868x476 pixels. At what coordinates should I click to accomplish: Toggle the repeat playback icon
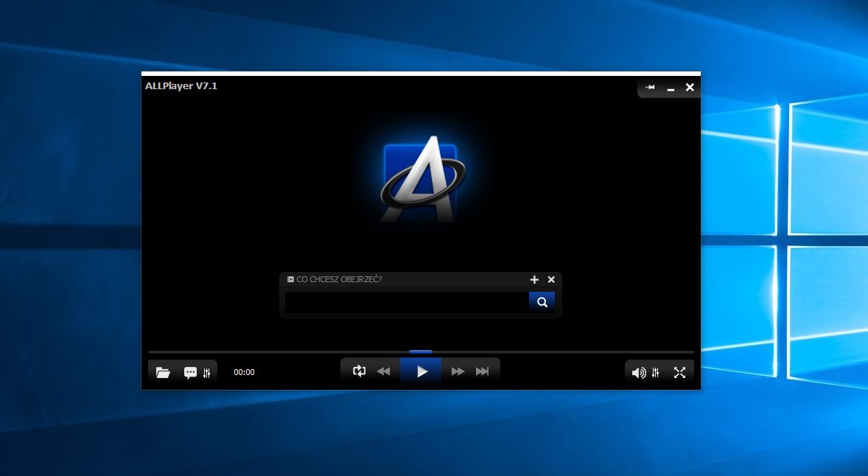360,371
